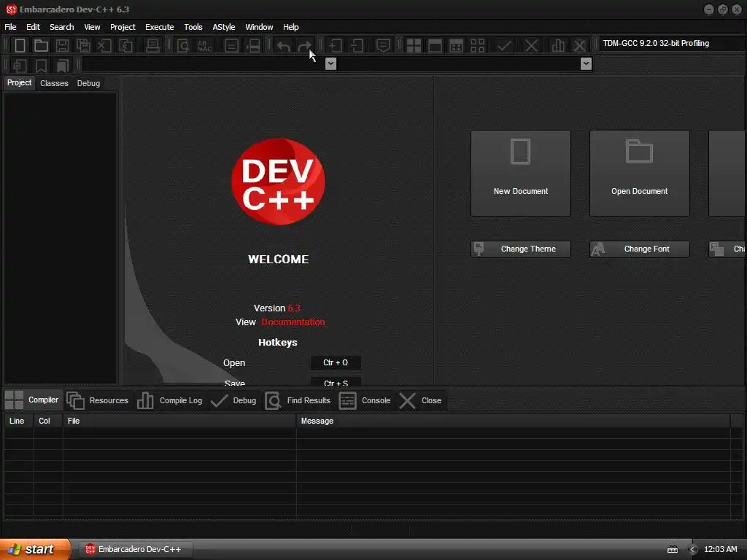Click the Replace (AB-AC) toolbar icon

click(x=204, y=46)
